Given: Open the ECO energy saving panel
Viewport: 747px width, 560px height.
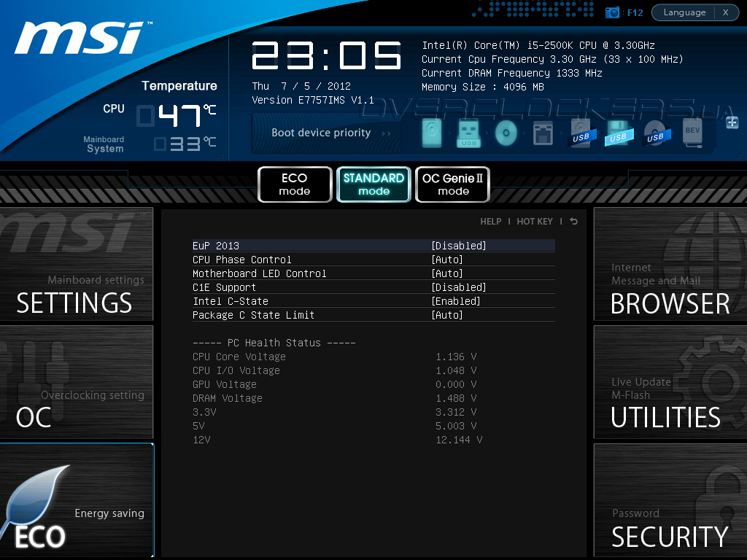Looking at the screenshot, I should (x=76, y=500).
